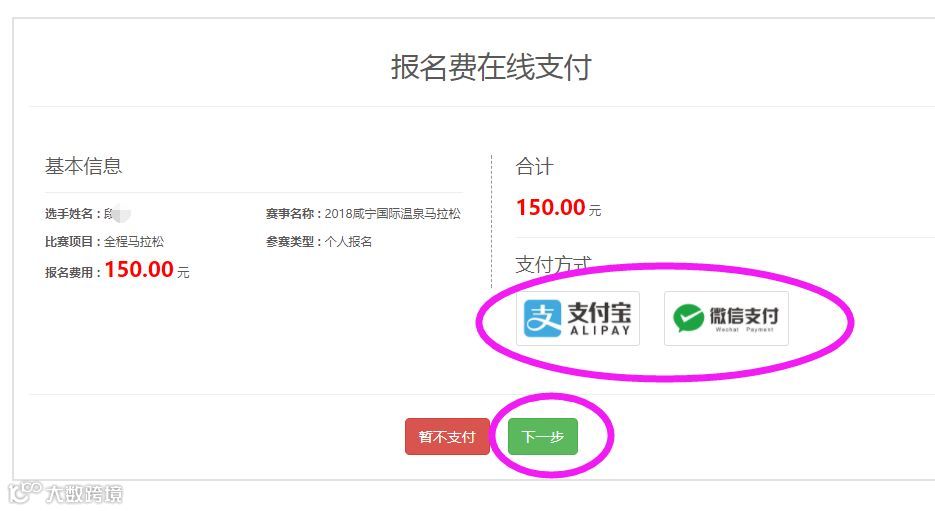Image resolution: width=935 pixels, height=511 pixels.
Task: Click the 支付方式 section label
Action: click(x=553, y=264)
